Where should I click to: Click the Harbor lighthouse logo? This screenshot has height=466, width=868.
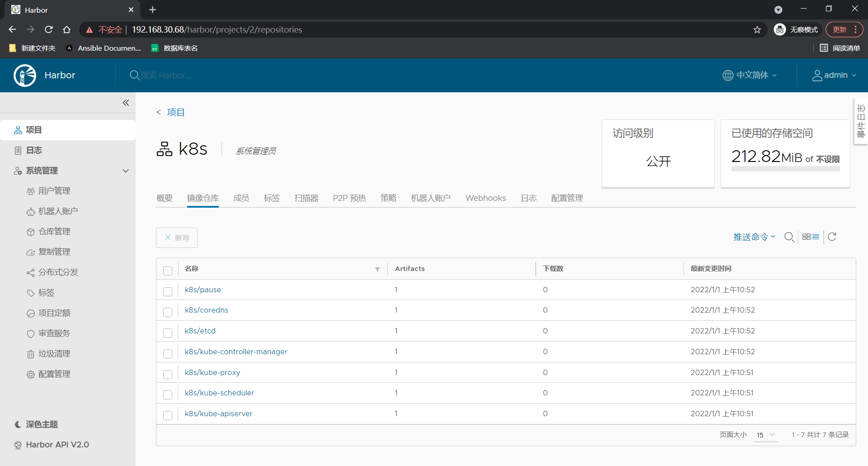pos(25,75)
